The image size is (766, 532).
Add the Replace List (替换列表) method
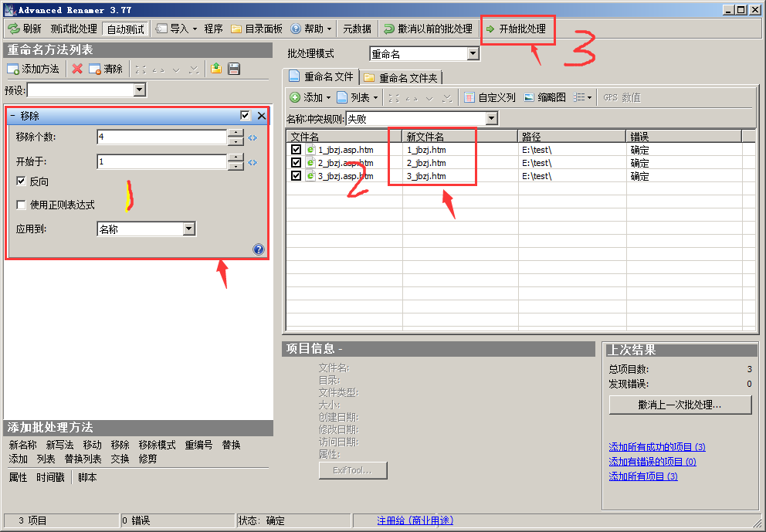coord(83,459)
